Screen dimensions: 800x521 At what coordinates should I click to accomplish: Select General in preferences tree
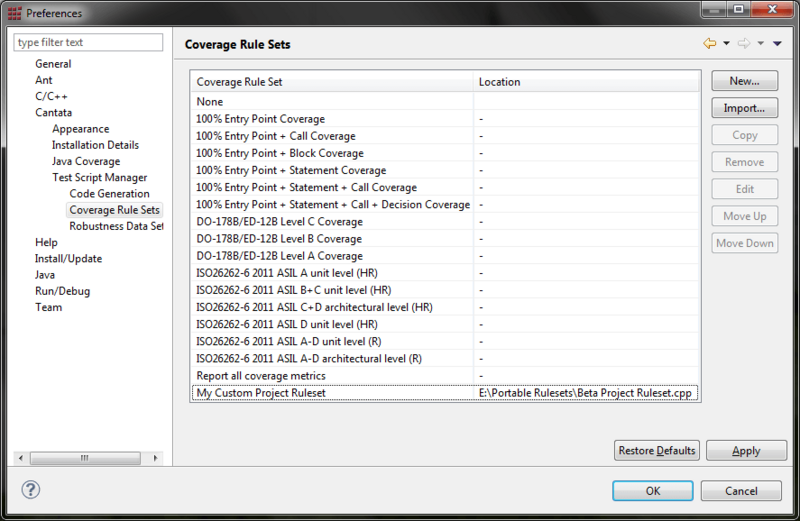(53, 64)
